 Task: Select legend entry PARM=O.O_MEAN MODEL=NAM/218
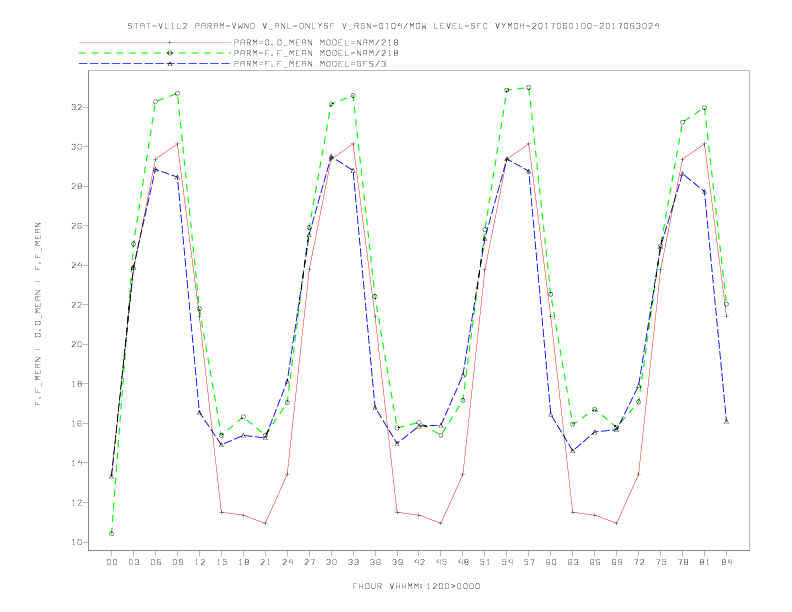316,42
